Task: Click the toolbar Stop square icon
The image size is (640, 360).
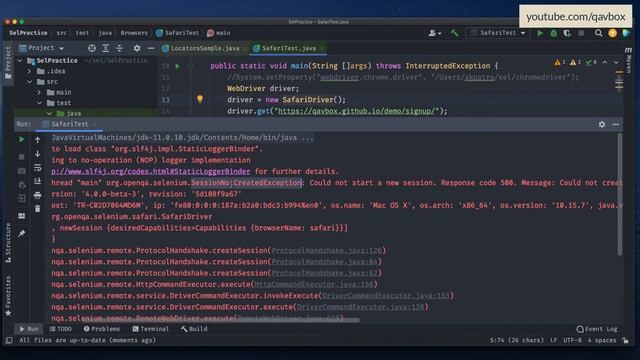Action: (581, 33)
